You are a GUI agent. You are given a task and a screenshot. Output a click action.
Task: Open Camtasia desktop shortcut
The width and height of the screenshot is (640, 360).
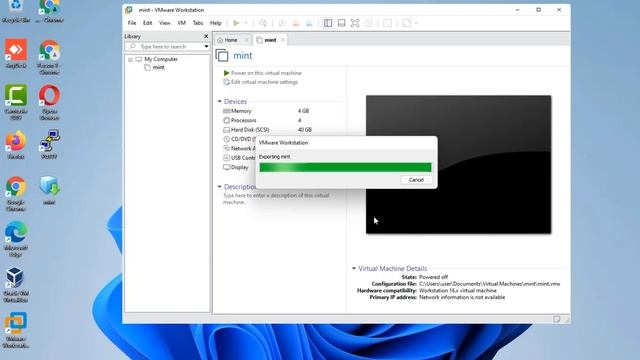16,102
